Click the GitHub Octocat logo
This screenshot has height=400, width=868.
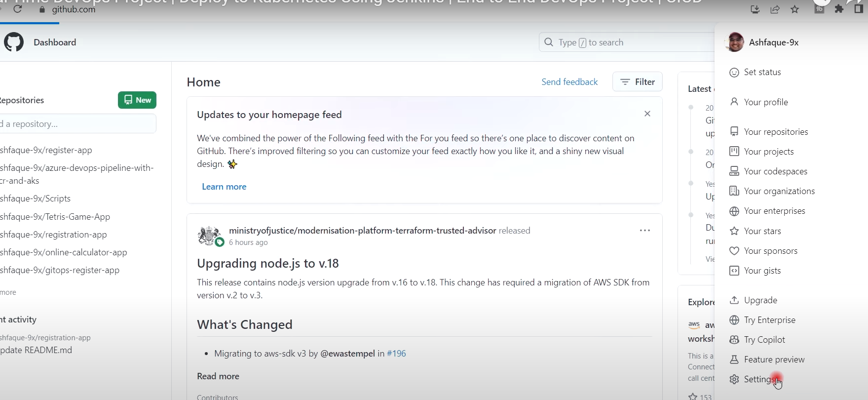click(x=14, y=42)
